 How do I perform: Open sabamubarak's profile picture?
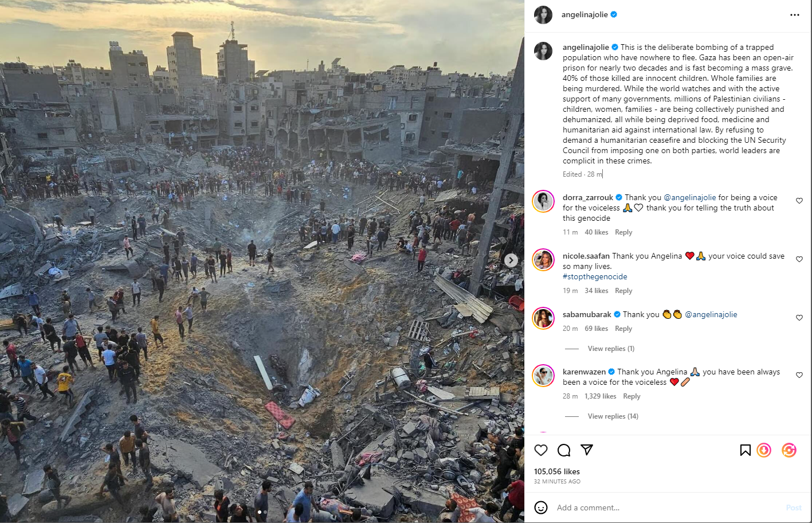[543, 318]
